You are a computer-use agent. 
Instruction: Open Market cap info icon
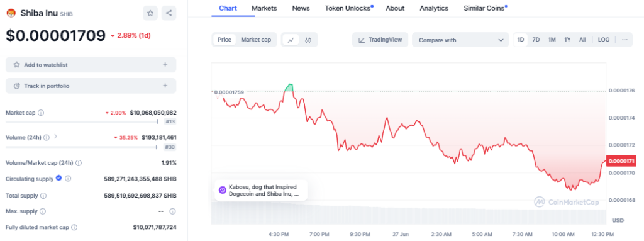point(41,112)
